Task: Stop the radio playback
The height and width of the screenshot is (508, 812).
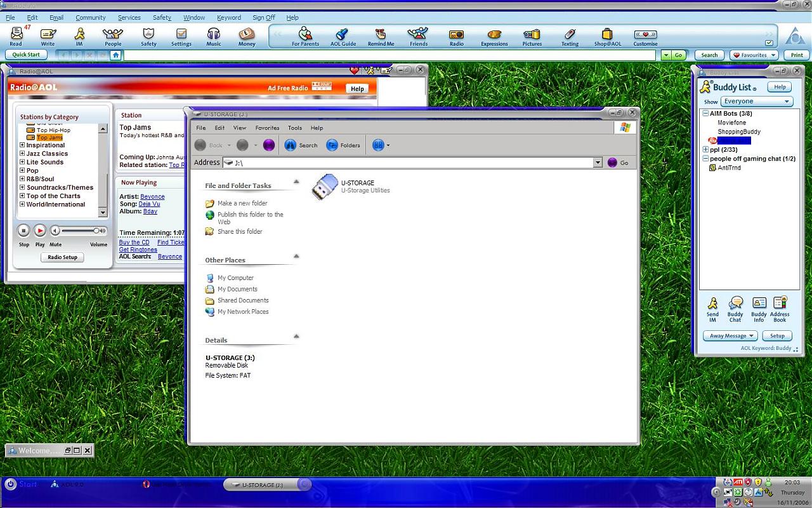Action: pyautogui.click(x=23, y=231)
